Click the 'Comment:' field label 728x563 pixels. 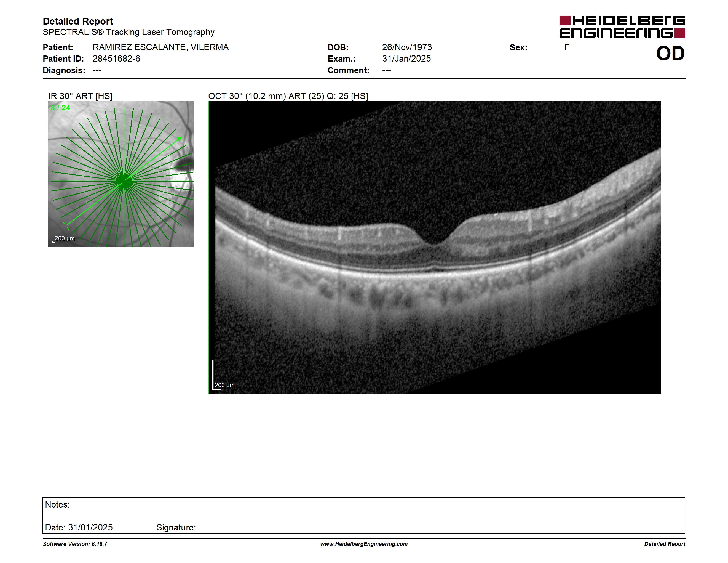[348, 70]
